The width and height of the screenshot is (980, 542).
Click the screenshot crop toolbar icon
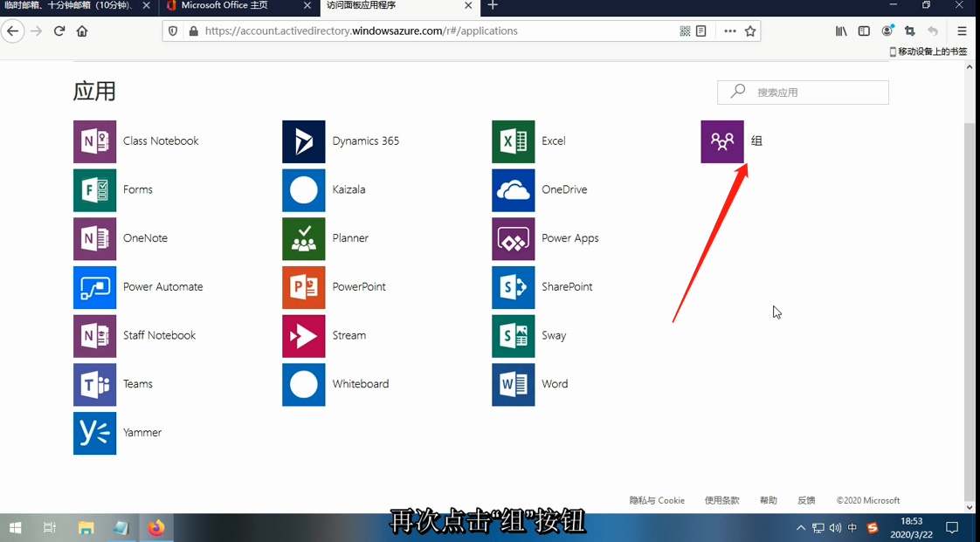click(909, 31)
